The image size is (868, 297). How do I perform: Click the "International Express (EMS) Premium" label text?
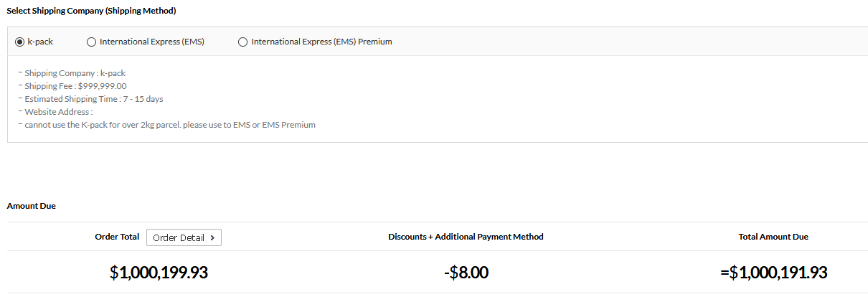(321, 42)
